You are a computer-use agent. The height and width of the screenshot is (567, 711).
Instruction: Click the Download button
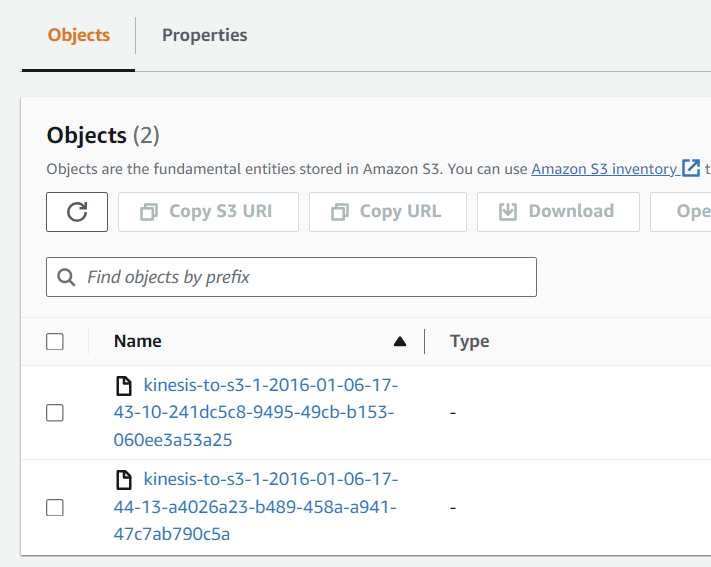pyautogui.click(x=558, y=212)
